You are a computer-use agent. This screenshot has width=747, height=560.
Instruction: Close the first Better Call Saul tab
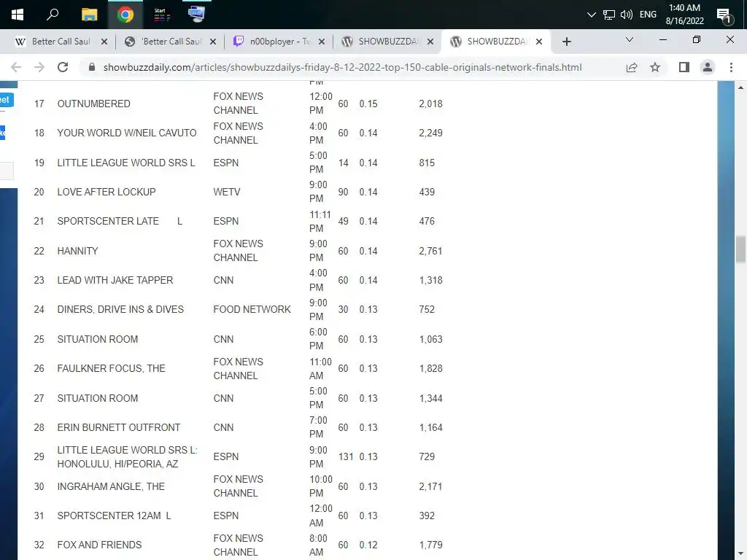(x=104, y=42)
